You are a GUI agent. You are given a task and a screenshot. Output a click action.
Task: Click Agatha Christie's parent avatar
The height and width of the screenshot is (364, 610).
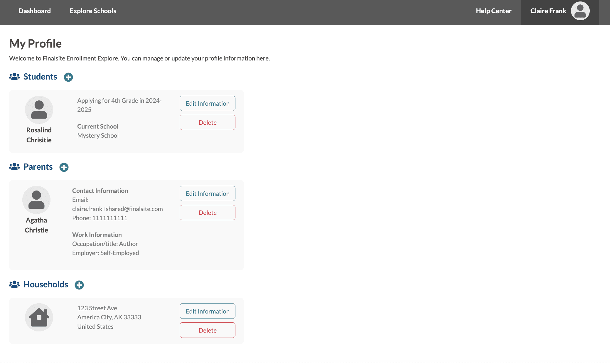pos(36,200)
